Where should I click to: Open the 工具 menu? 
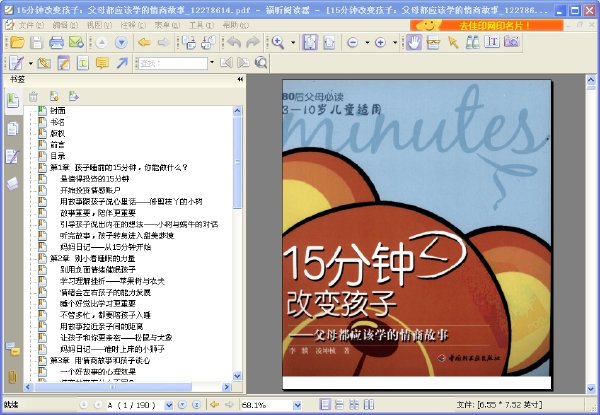click(201, 25)
